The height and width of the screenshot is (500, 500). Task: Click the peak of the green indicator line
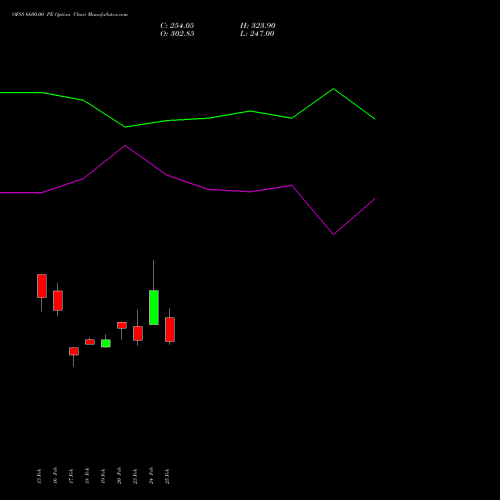coord(333,89)
